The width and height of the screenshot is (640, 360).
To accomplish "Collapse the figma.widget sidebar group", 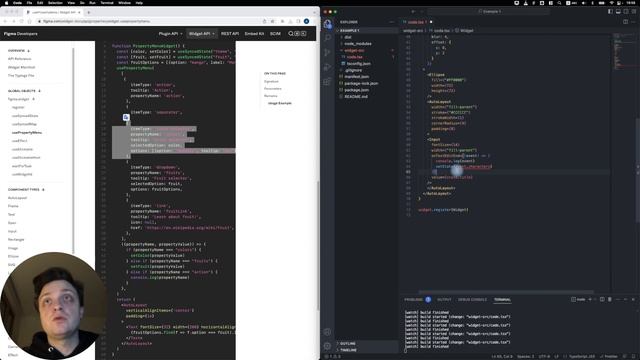I will point(33,99).
